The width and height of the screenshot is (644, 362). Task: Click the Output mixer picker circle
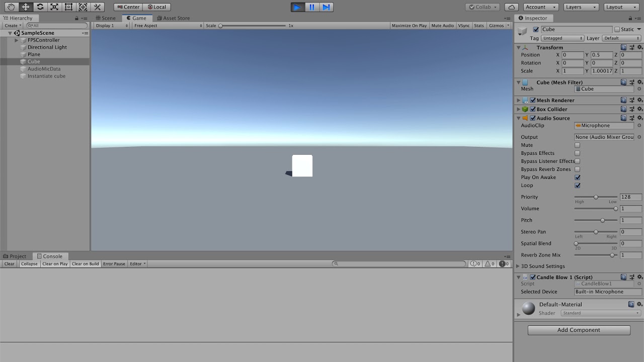(x=639, y=137)
